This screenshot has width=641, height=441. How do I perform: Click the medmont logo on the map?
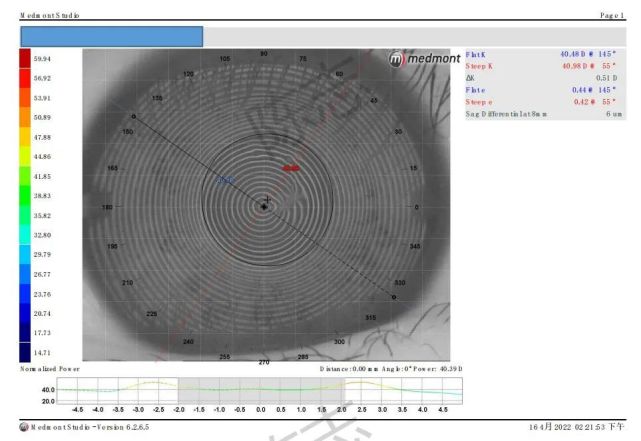424,59
